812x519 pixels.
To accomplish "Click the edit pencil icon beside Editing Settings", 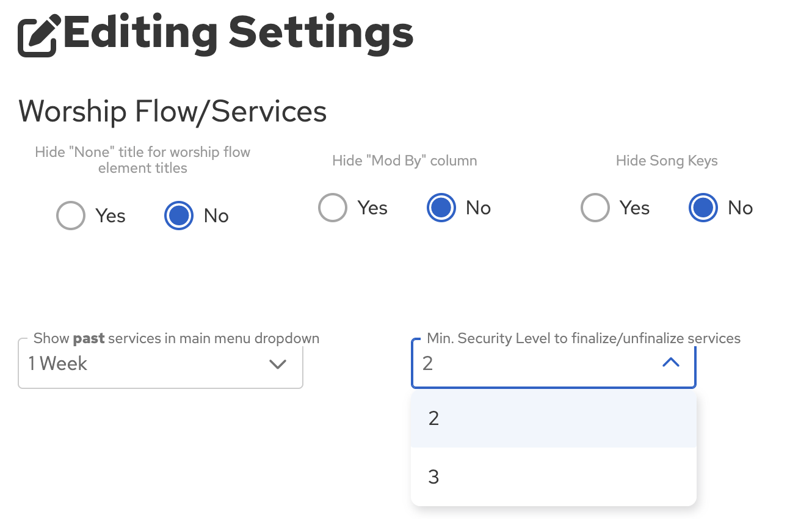I will (39, 36).
